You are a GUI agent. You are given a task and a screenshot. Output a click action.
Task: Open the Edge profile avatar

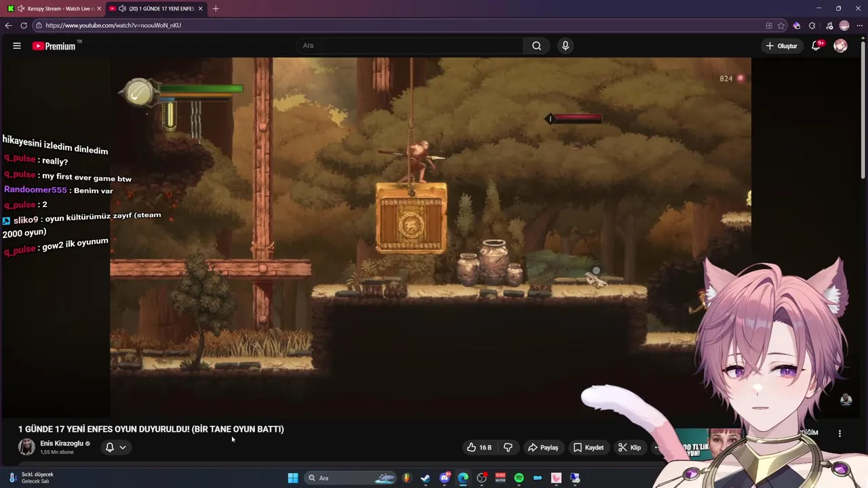click(844, 25)
